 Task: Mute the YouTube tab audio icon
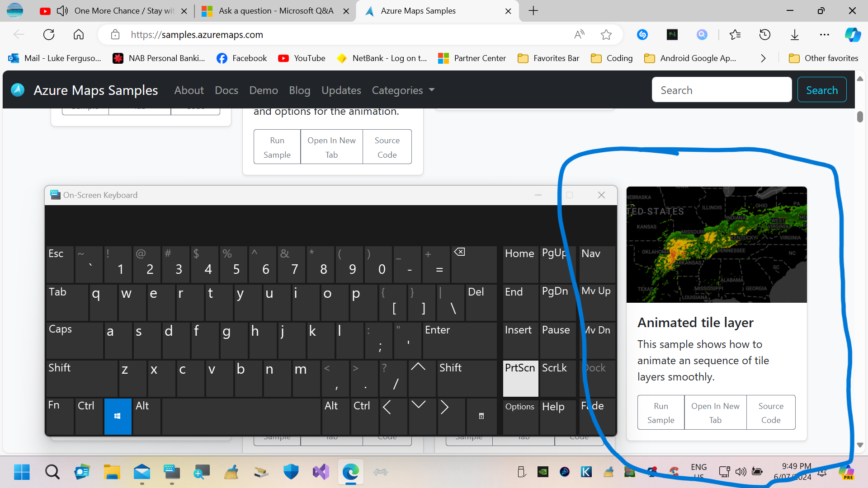coord(62,11)
